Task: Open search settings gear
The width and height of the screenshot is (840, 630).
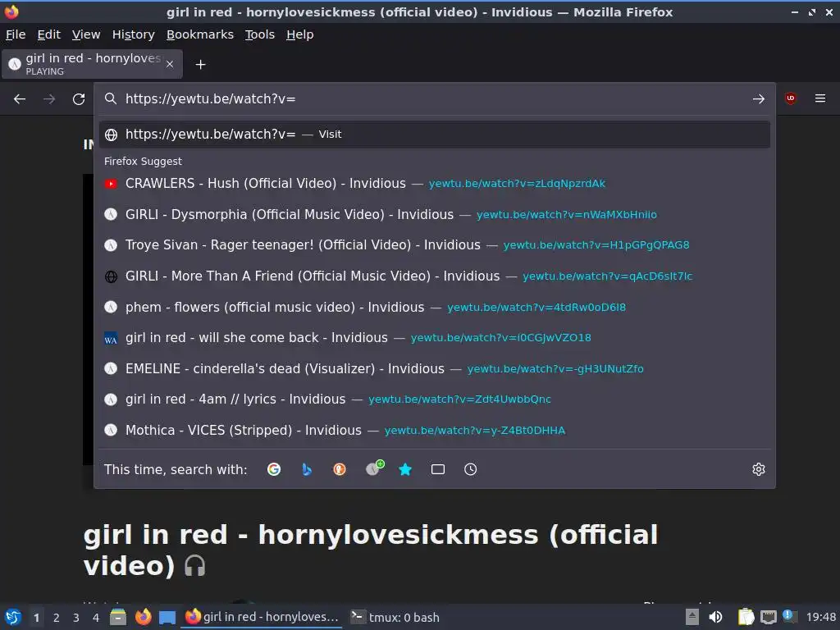Action: [759, 469]
